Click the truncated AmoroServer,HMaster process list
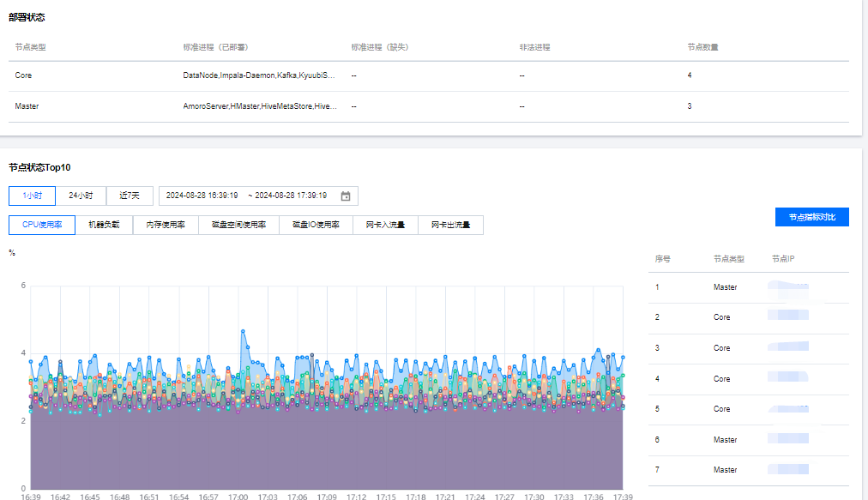This screenshot has width=868, height=500. (x=259, y=106)
